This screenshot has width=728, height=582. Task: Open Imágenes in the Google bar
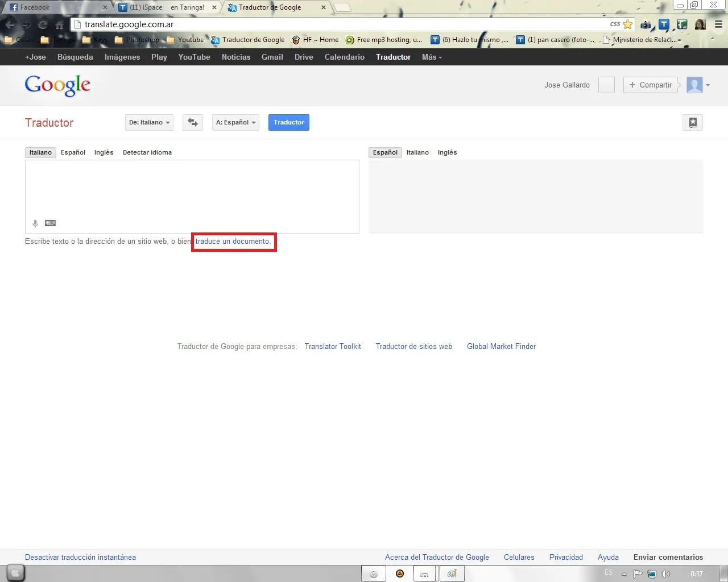122,57
